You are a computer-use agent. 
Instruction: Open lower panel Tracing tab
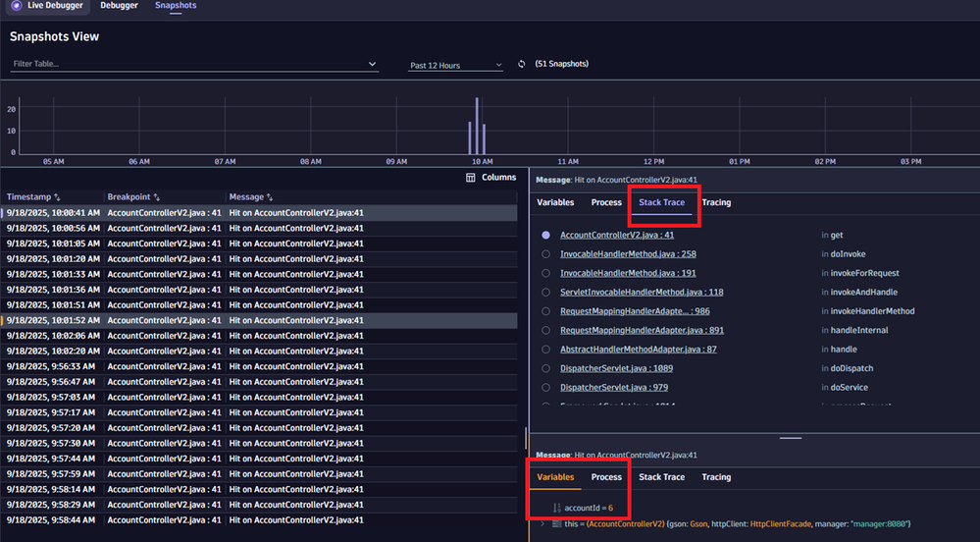pos(716,477)
